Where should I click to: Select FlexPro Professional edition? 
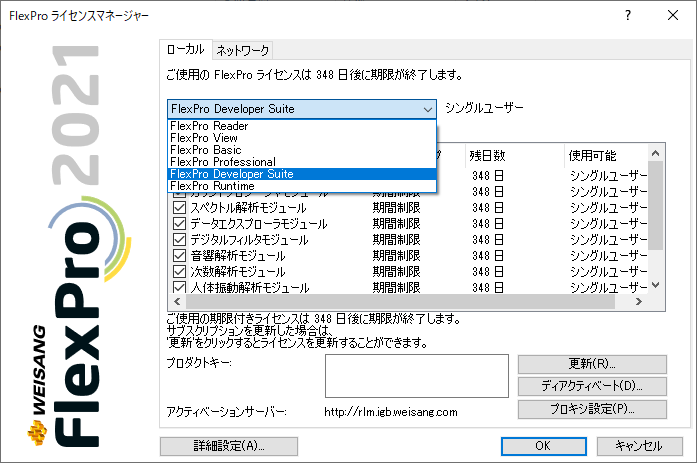(302, 162)
